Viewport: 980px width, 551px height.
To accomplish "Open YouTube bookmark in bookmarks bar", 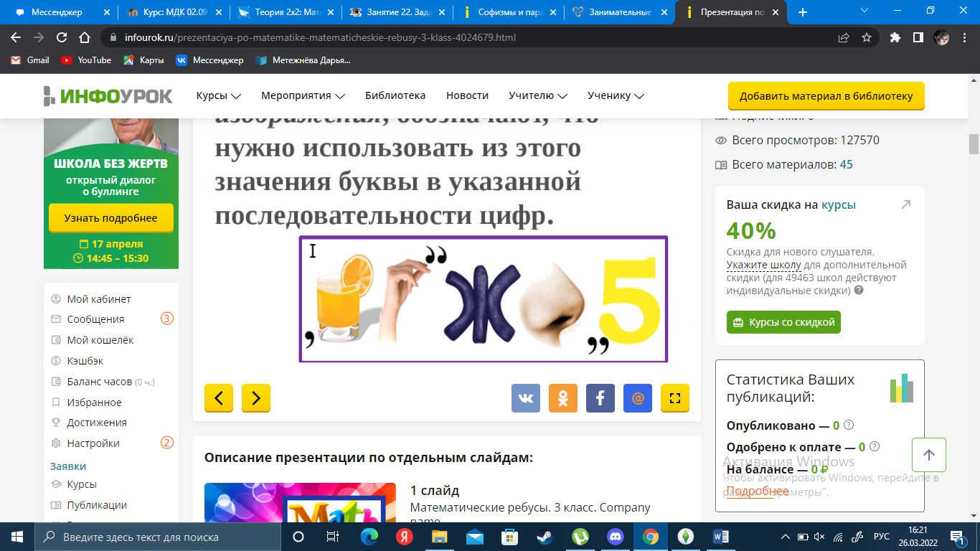I will [86, 60].
